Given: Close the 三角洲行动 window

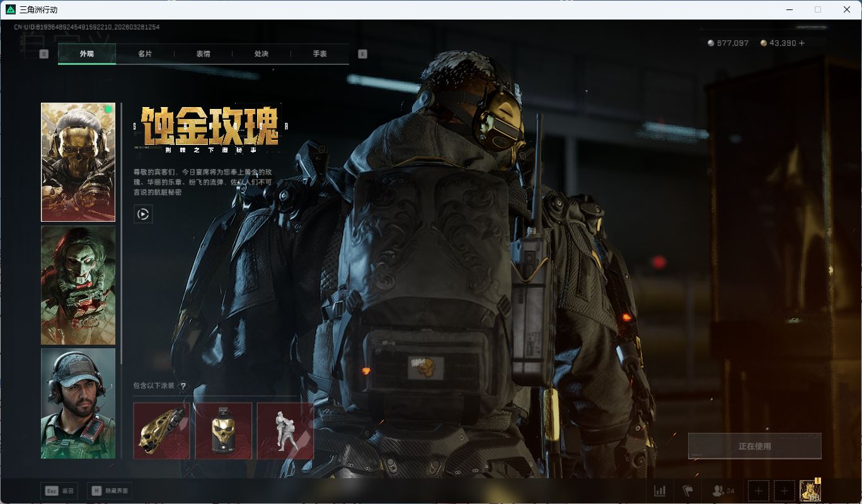Looking at the screenshot, I should [x=847, y=9].
